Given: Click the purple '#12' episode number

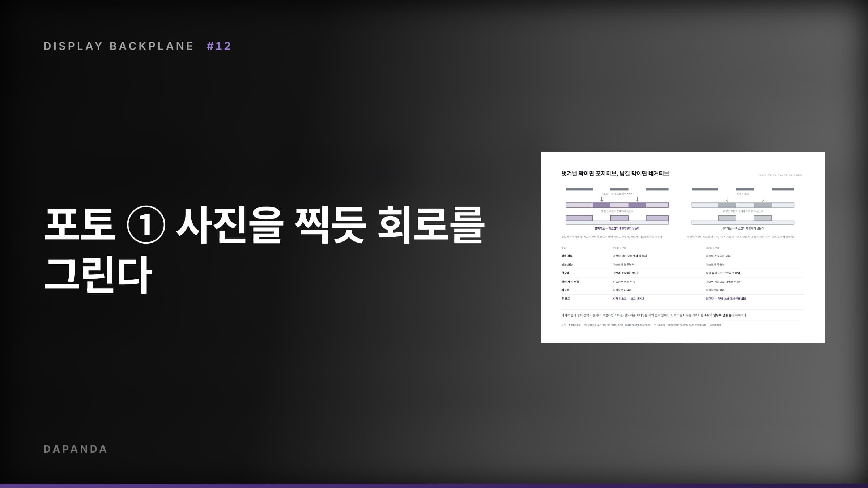Looking at the screenshot, I should pyautogui.click(x=219, y=46).
